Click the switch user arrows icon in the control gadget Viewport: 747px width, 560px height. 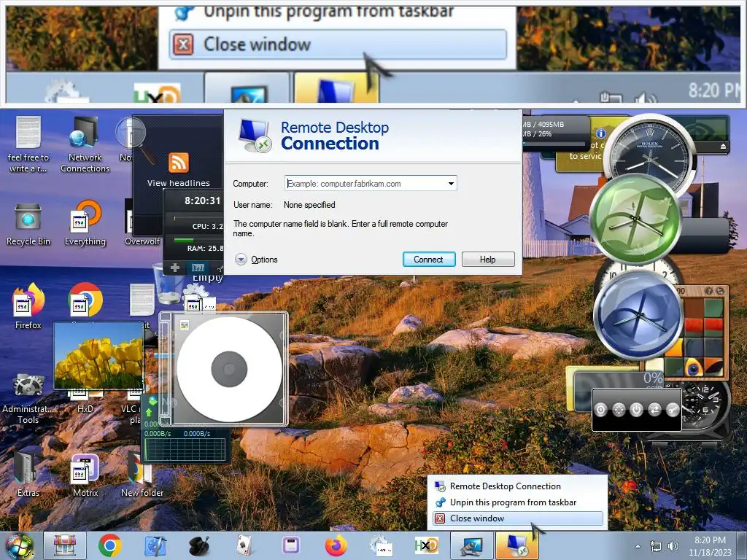(654, 410)
